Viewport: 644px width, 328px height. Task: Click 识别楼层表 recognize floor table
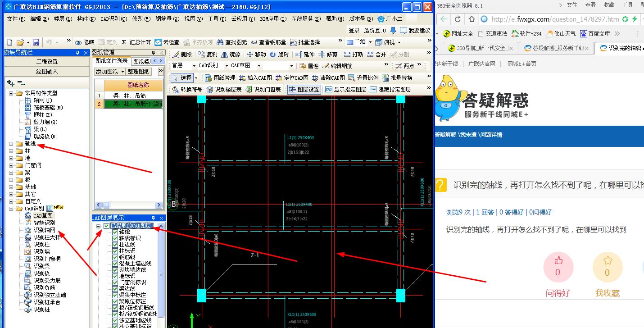point(224,89)
